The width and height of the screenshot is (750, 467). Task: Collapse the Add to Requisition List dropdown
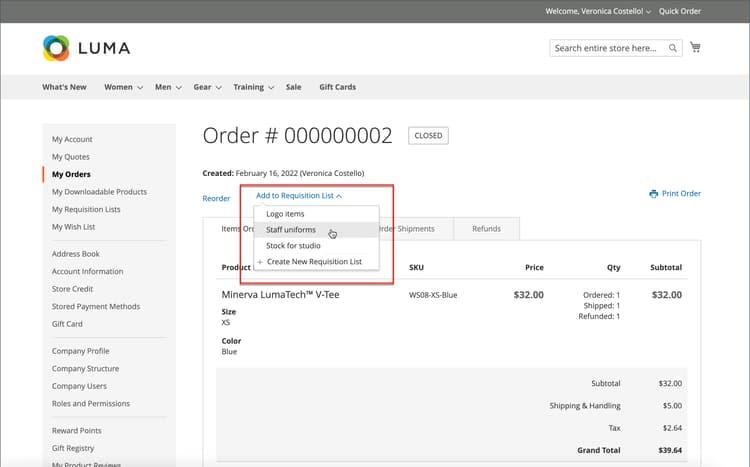[299, 196]
